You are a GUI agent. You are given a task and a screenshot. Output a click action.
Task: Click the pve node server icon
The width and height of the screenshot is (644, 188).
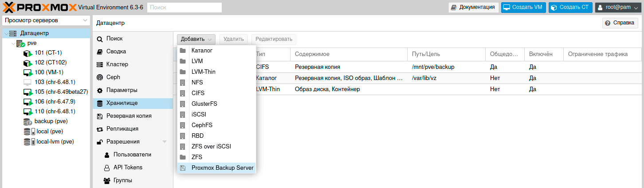pos(20,44)
